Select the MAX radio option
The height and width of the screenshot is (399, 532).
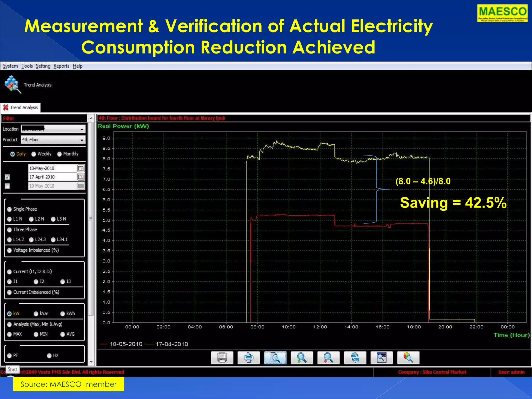click(9, 334)
